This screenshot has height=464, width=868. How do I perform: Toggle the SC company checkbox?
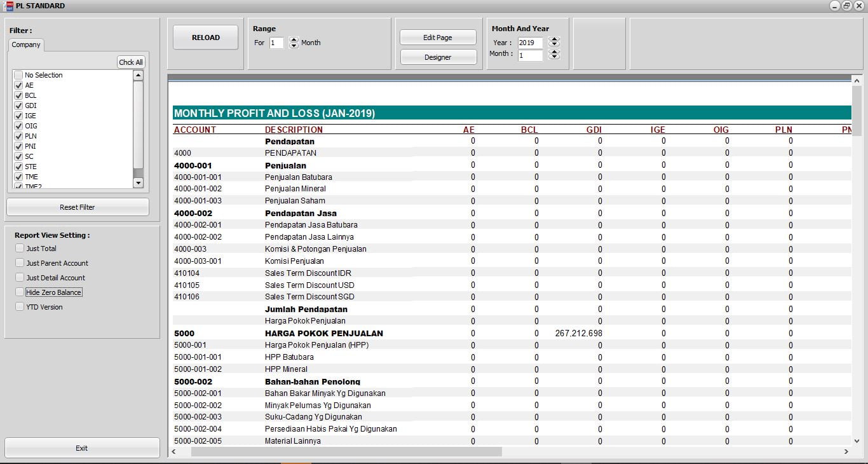pyautogui.click(x=18, y=156)
